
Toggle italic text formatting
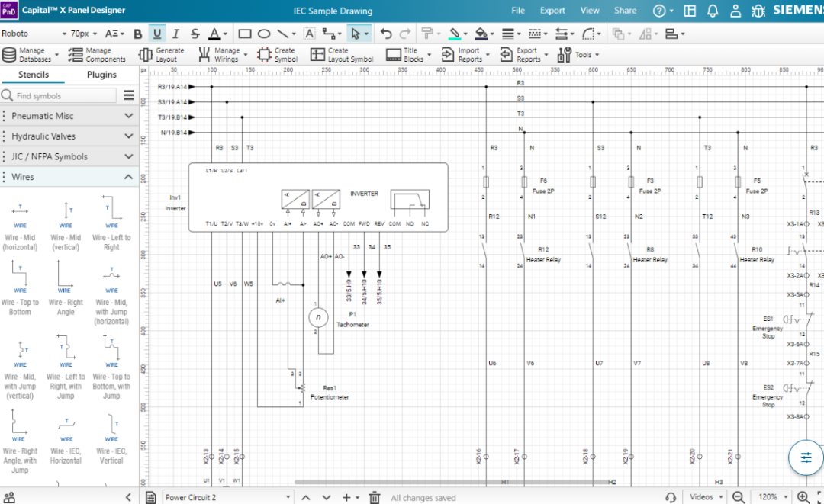click(175, 34)
